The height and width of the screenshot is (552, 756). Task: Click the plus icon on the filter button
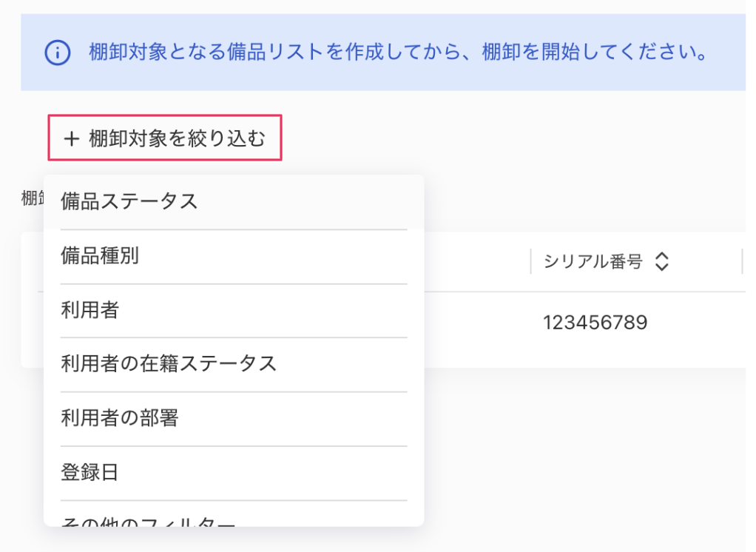tap(71, 138)
